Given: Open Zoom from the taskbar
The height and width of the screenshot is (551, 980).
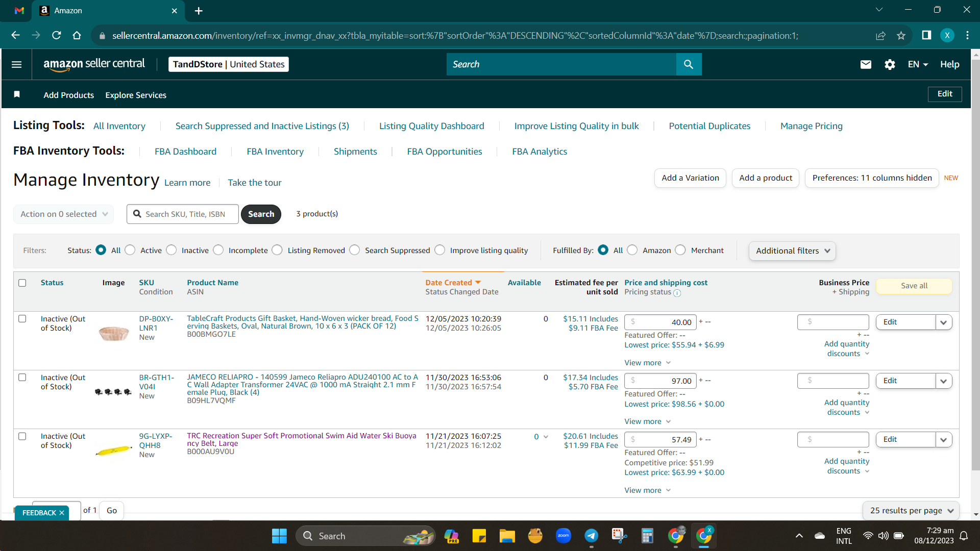Looking at the screenshot, I should click(x=563, y=536).
